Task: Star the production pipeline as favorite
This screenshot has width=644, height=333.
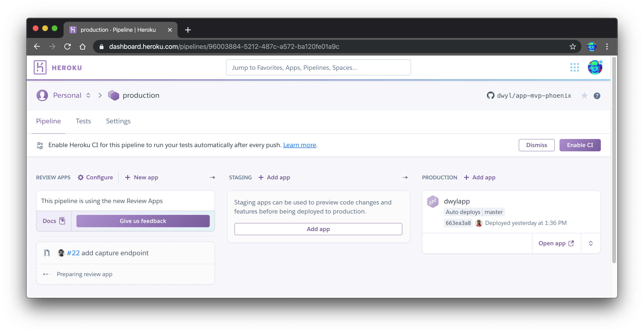Action: (x=584, y=96)
